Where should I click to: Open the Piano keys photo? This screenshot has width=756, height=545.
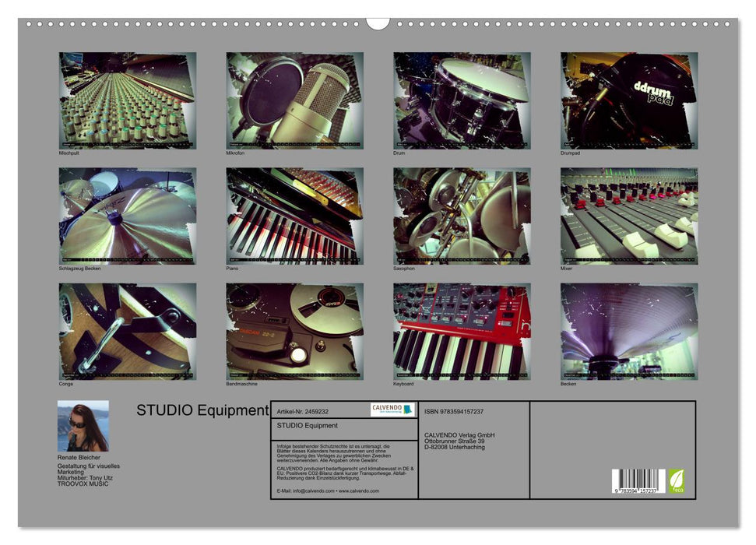tap(294, 216)
